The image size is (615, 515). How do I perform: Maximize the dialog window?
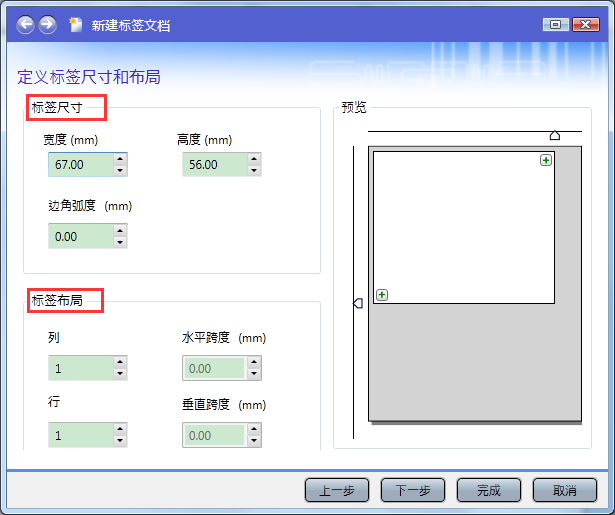pyautogui.click(x=555, y=25)
